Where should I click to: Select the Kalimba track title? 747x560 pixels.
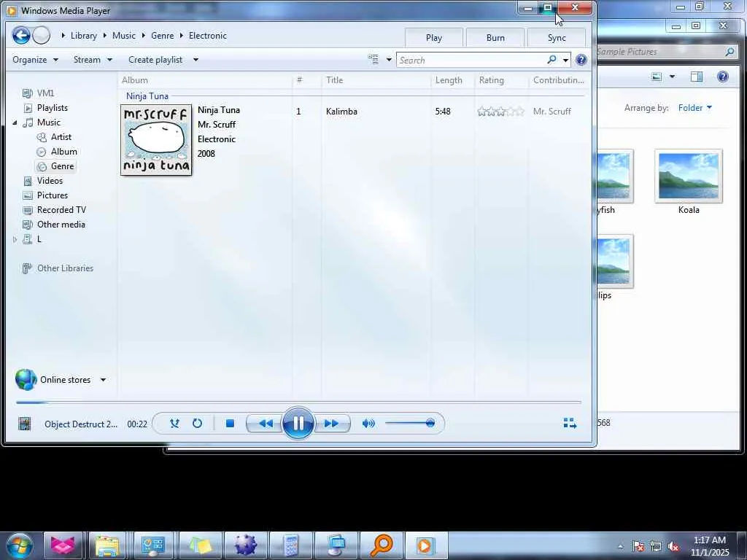coord(341,112)
